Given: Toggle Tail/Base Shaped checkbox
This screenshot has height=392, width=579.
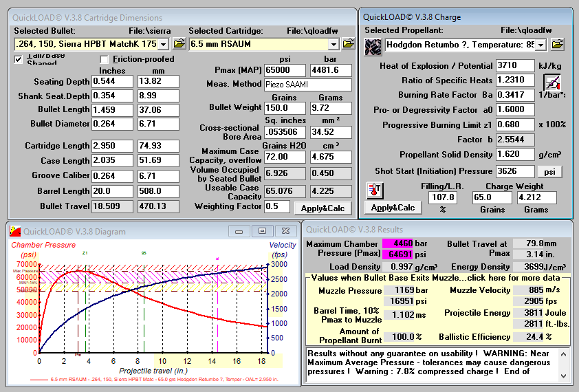Looking at the screenshot, I should [19, 59].
